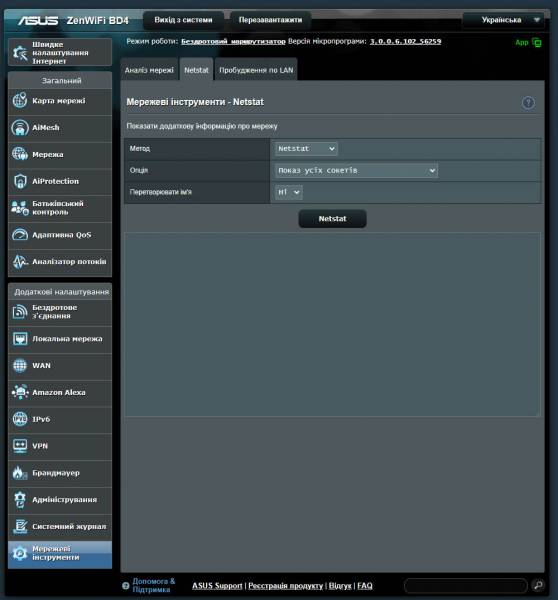The width and height of the screenshot is (558, 600).
Task: Open the Перетворювати ім'я dropdown
Action: [289, 192]
